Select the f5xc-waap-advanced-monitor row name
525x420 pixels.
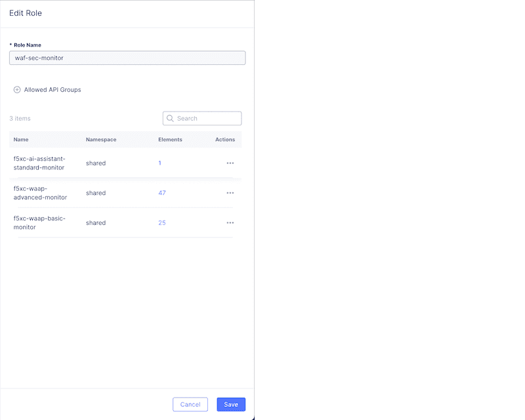coord(39,193)
